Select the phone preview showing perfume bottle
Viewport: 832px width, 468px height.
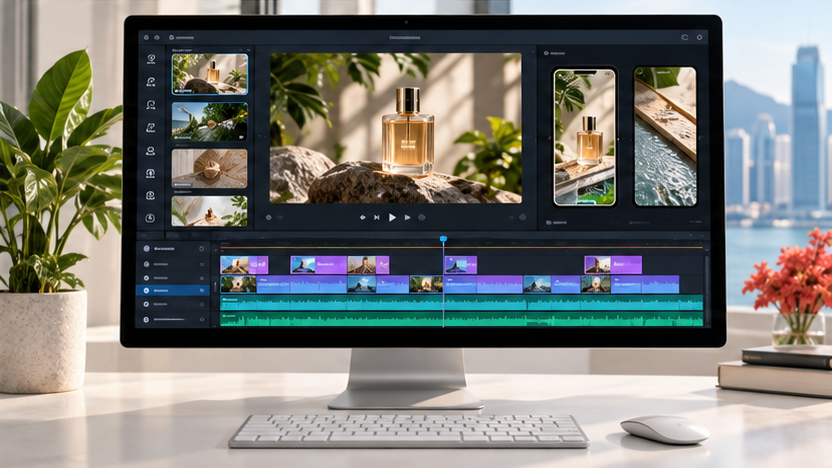pyautogui.click(x=585, y=137)
